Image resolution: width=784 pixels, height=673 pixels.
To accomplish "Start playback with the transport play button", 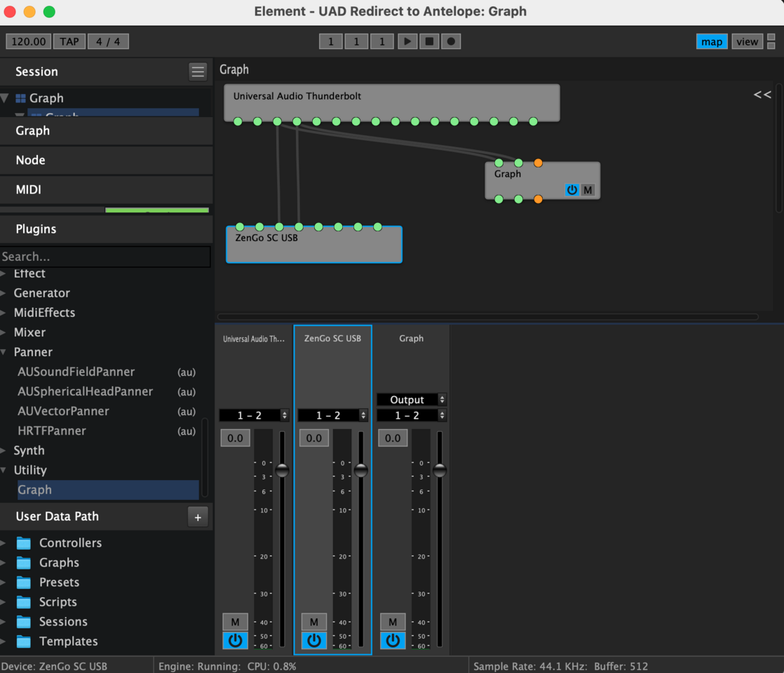I will (407, 41).
